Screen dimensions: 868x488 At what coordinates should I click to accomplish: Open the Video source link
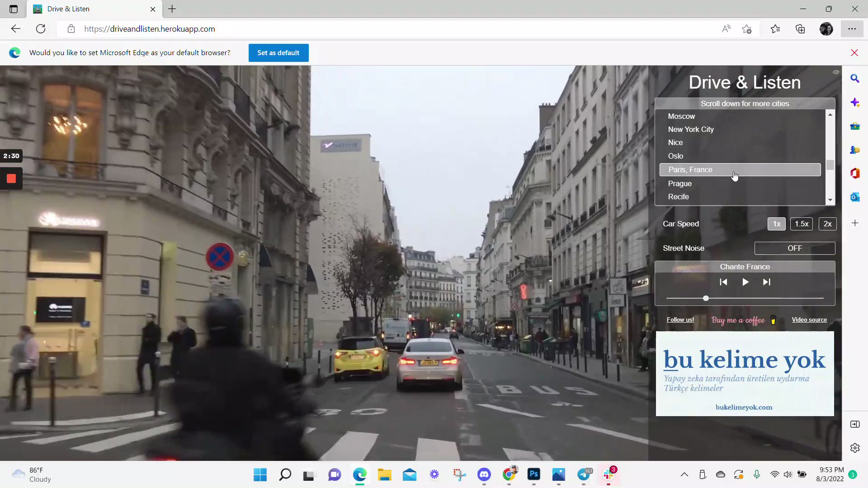(x=809, y=319)
